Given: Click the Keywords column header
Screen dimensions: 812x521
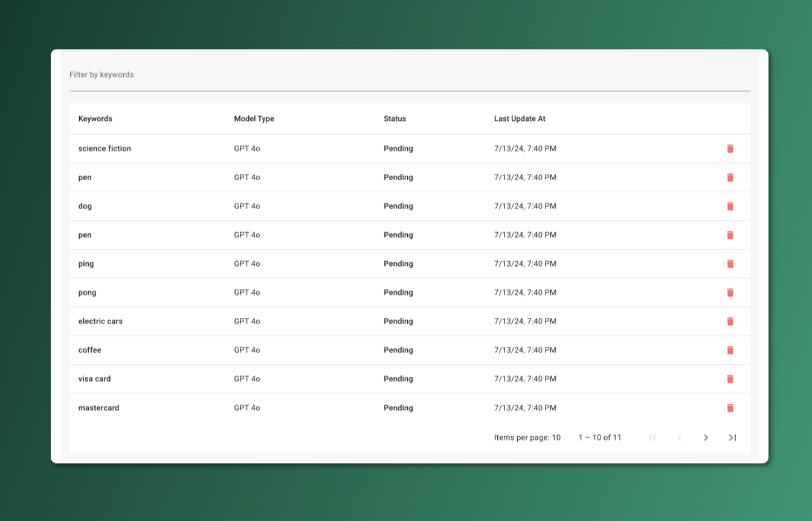Looking at the screenshot, I should 95,118.
